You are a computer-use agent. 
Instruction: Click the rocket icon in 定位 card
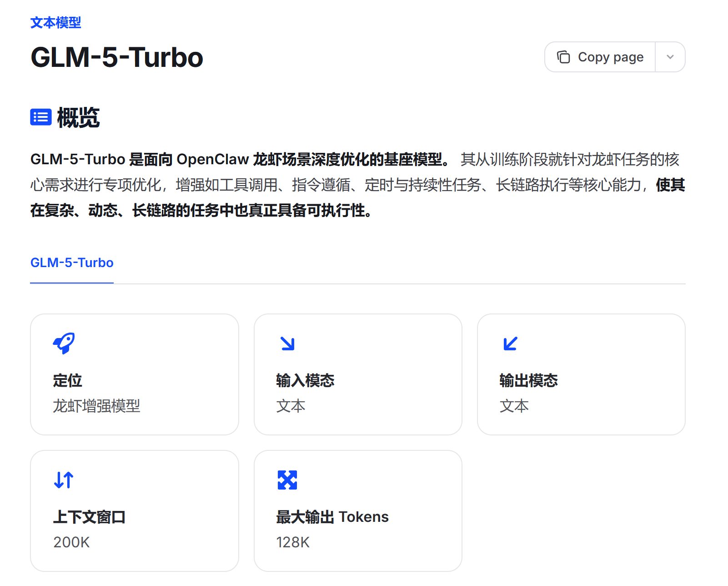click(64, 343)
